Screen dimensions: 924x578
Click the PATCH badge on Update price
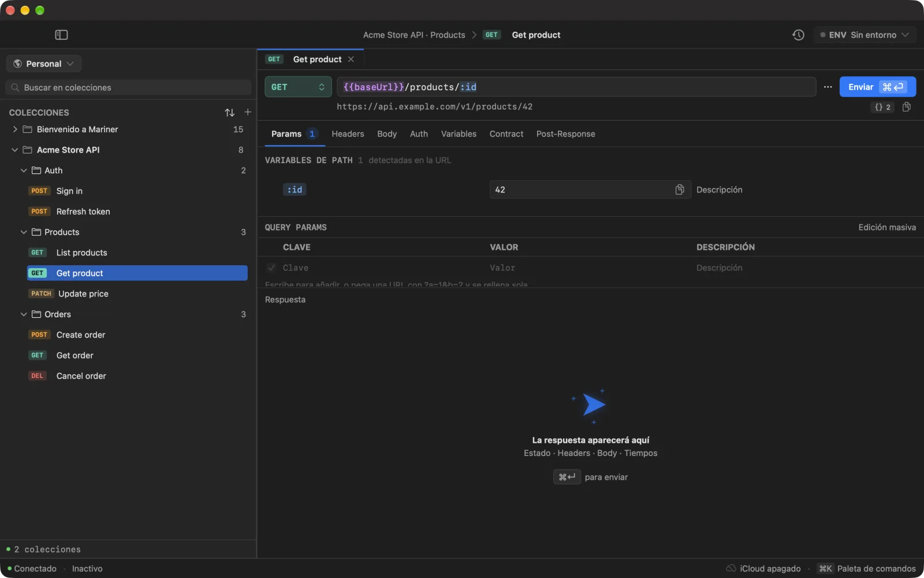click(x=41, y=294)
